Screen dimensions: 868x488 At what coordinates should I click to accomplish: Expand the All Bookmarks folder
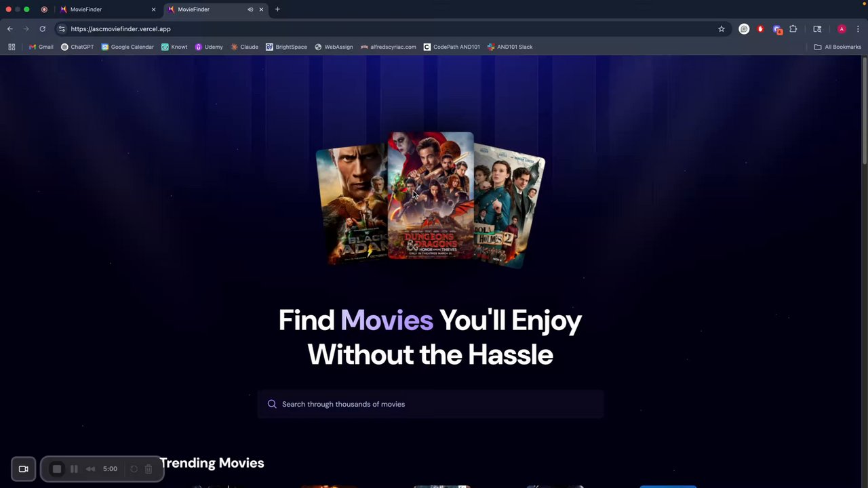point(837,47)
